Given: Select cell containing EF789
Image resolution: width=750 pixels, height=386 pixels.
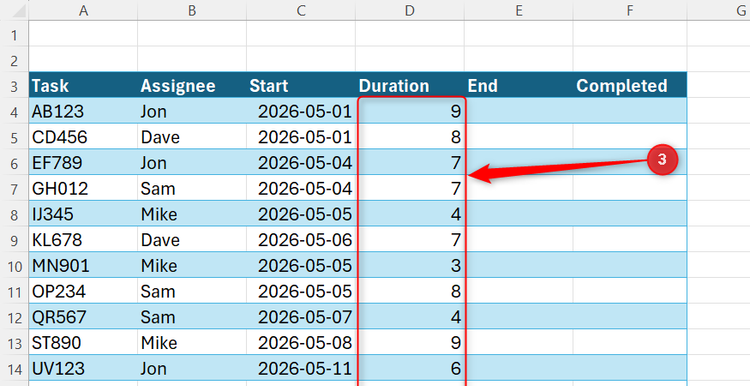Looking at the screenshot, I should (x=83, y=163).
